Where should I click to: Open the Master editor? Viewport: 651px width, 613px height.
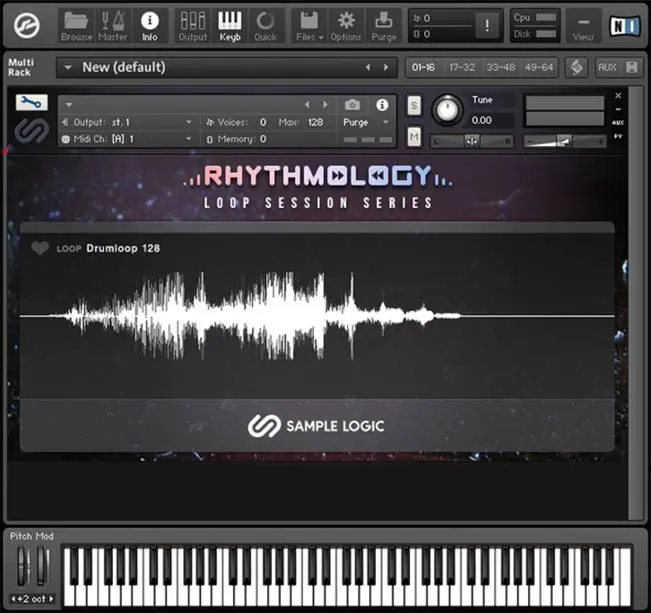pyautogui.click(x=113, y=26)
